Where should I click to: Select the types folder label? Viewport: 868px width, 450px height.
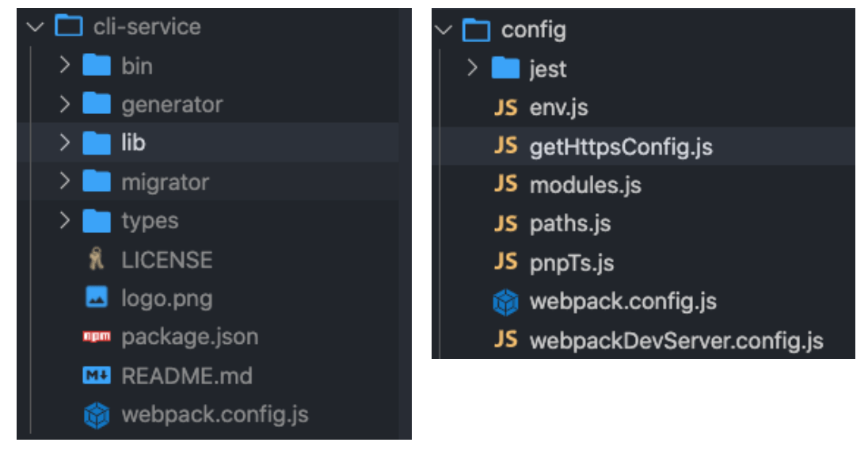click(x=150, y=221)
